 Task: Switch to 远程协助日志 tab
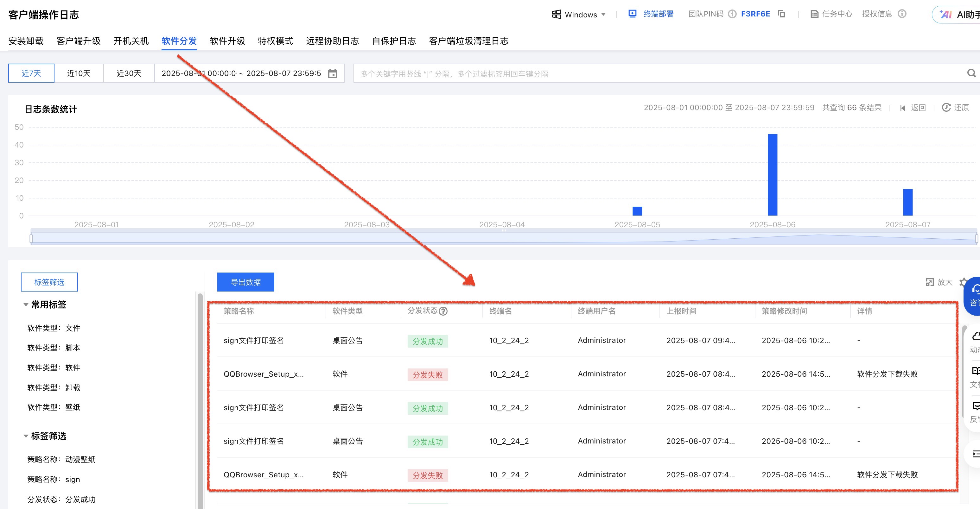tap(332, 41)
